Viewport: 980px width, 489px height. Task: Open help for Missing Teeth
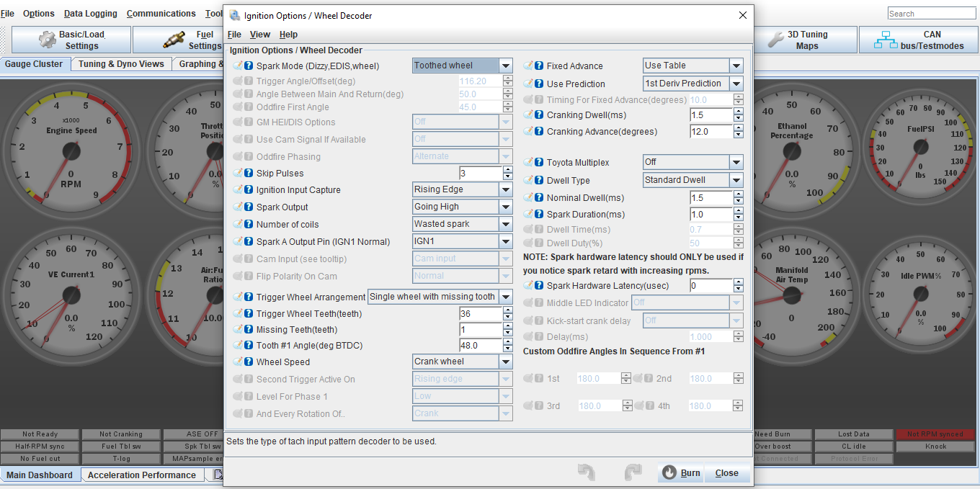coord(249,330)
